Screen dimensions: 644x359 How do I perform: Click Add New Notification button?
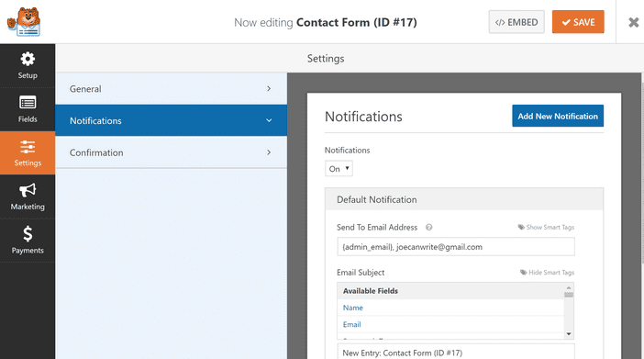(558, 116)
